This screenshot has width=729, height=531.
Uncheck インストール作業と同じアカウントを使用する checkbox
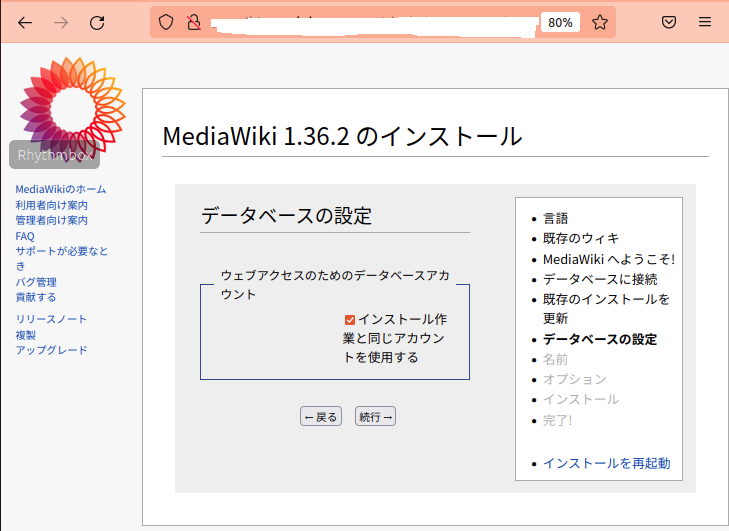pyautogui.click(x=350, y=320)
